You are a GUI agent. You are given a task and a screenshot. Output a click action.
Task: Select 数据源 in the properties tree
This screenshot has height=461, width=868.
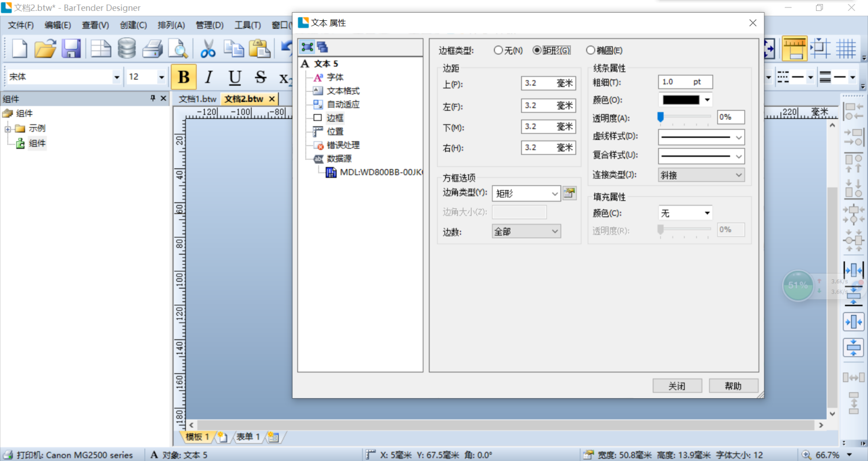[x=339, y=159]
